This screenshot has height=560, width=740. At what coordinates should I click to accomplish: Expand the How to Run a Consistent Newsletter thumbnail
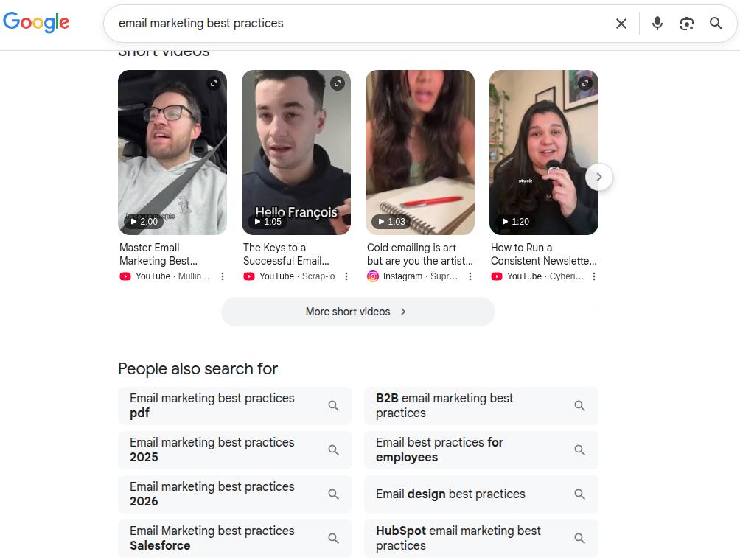pyautogui.click(x=585, y=83)
